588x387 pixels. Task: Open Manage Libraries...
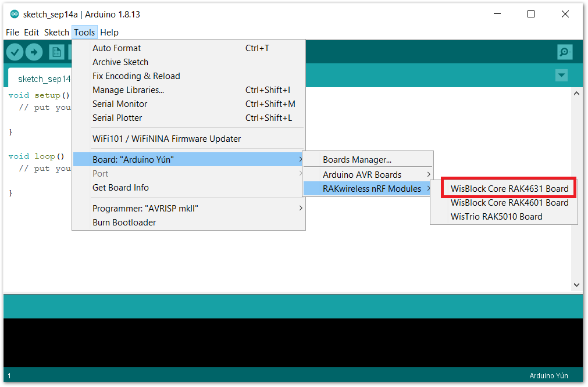tap(188, 90)
